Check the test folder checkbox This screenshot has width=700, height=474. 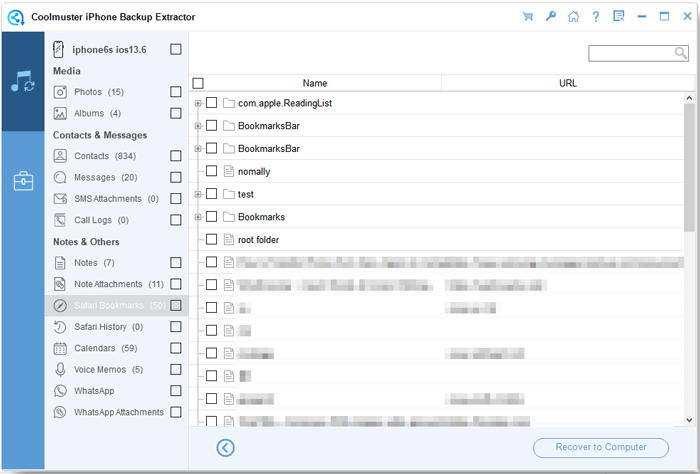tap(212, 194)
